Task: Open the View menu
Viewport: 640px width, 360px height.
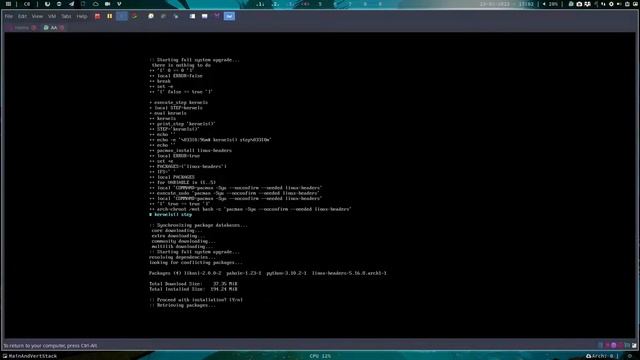Action: tap(37, 16)
